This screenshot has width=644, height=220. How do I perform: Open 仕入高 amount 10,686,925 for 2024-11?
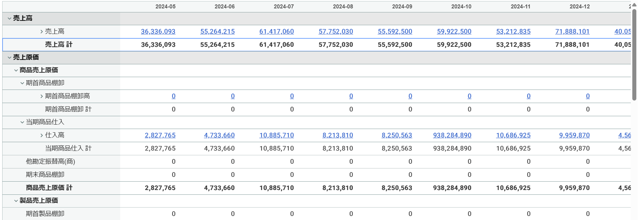pyautogui.click(x=513, y=135)
